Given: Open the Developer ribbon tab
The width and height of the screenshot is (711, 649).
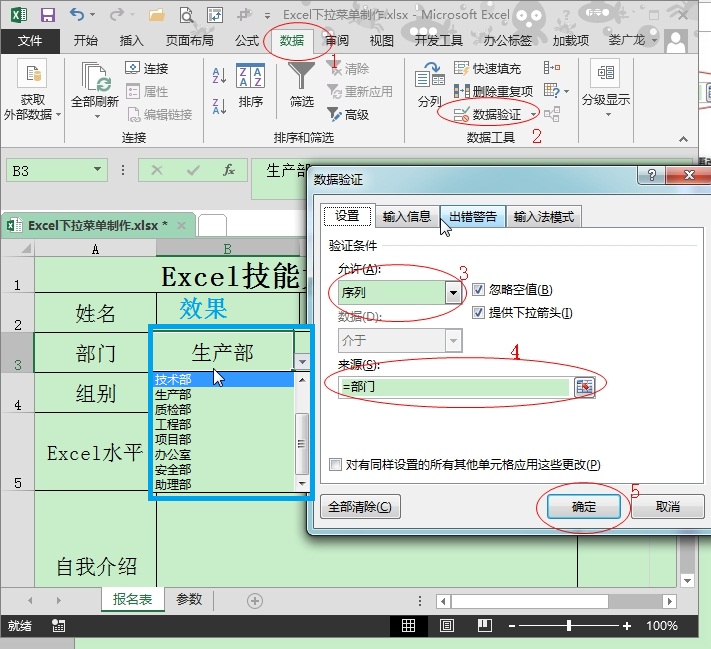Looking at the screenshot, I should 438,41.
